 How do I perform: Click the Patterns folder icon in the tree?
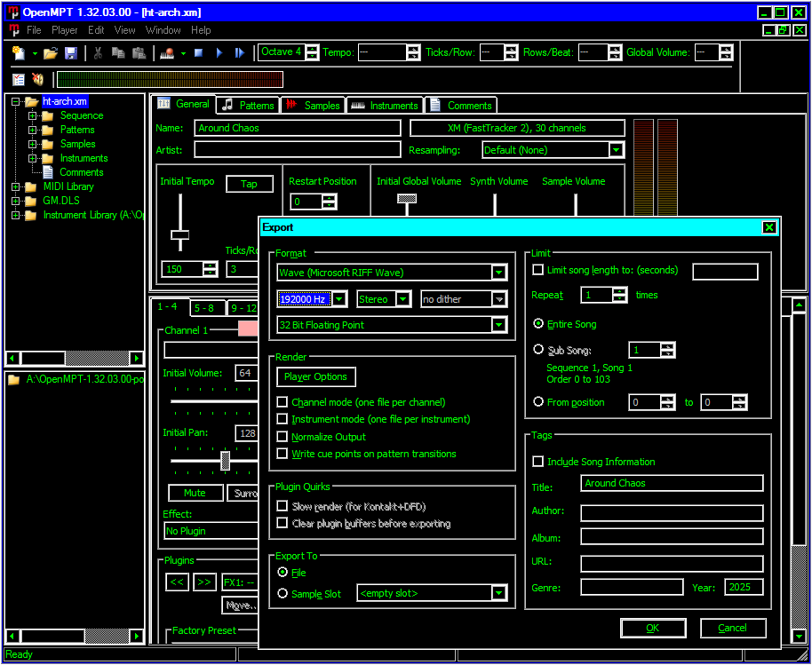[x=48, y=130]
